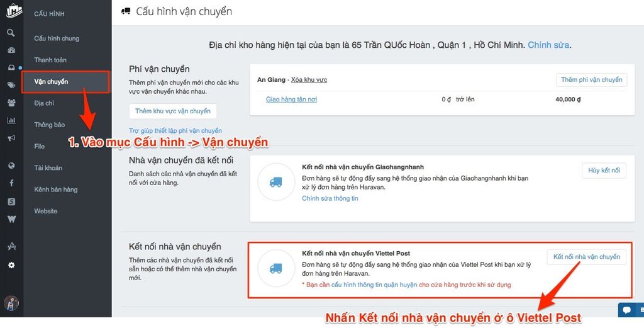Open Trợ giúp thiết lập phí vận chuyển

175,131
